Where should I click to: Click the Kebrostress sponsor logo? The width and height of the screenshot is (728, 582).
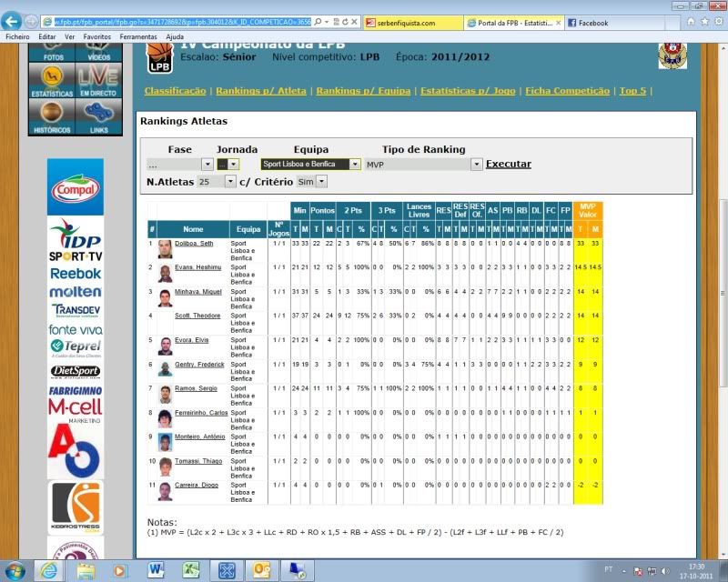tap(76, 507)
